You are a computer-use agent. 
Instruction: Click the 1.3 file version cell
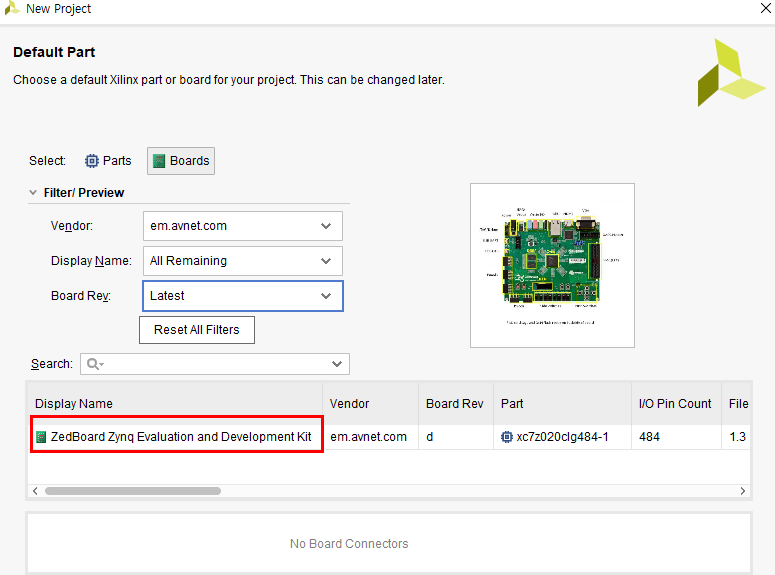point(737,437)
